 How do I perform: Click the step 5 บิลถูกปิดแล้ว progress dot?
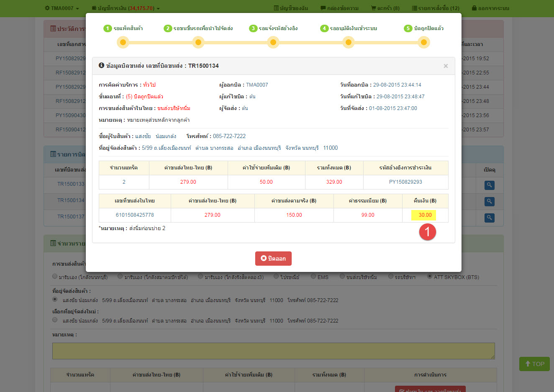click(423, 42)
